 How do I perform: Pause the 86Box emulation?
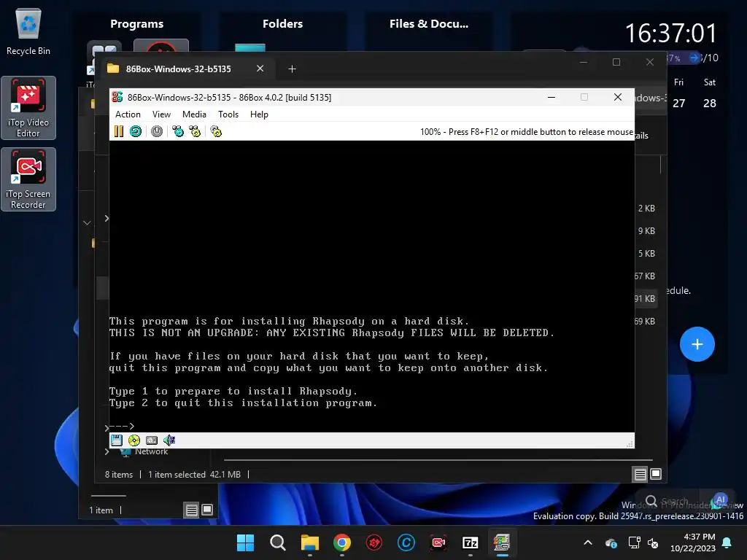coord(119,131)
